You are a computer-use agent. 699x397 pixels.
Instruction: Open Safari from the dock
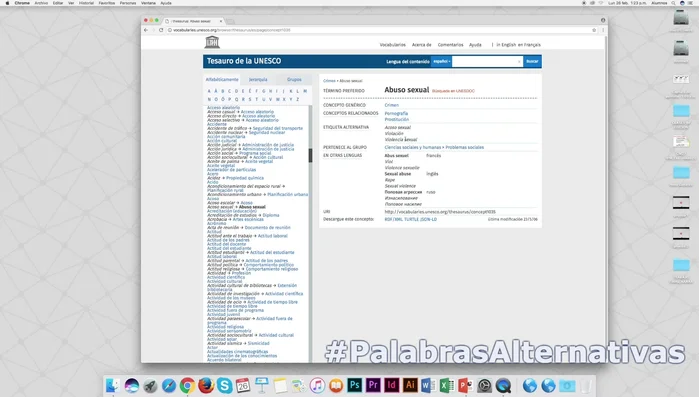pos(169,385)
